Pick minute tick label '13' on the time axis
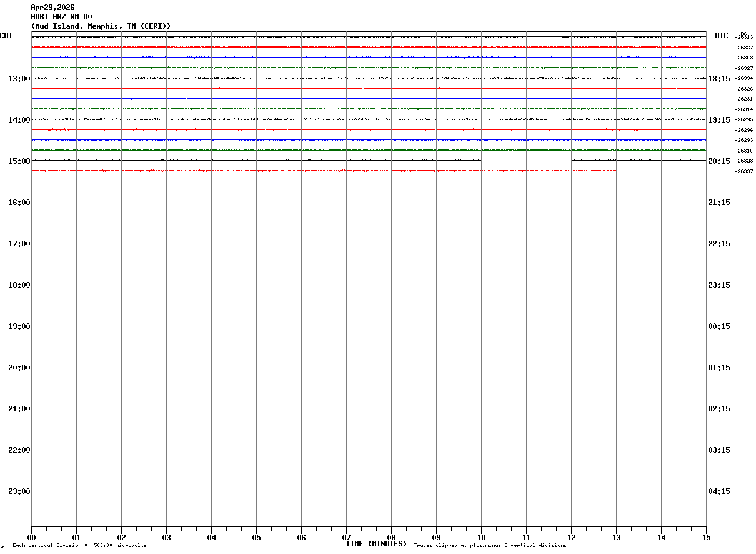The width and height of the screenshot is (756, 554). 616,538
